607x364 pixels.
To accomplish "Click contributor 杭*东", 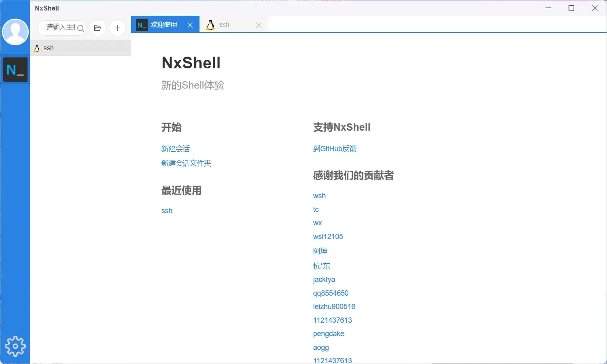I will tap(321, 266).
